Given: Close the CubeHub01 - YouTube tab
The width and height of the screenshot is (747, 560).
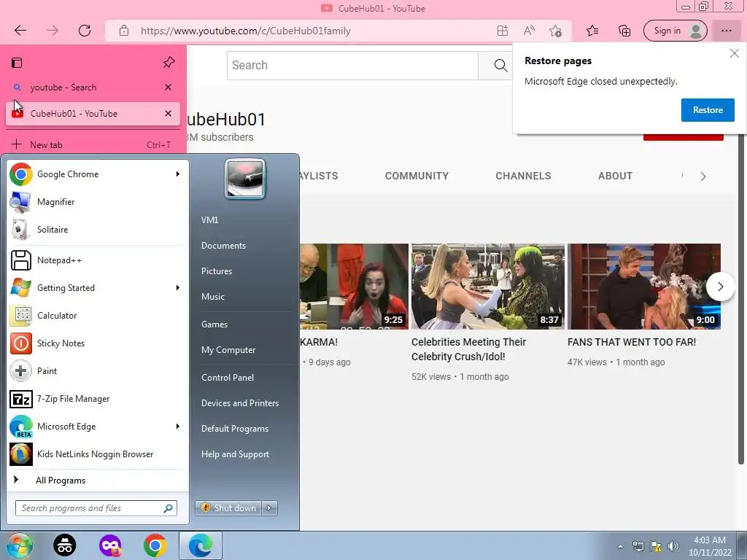Looking at the screenshot, I should pyautogui.click(x=168, y=113).
